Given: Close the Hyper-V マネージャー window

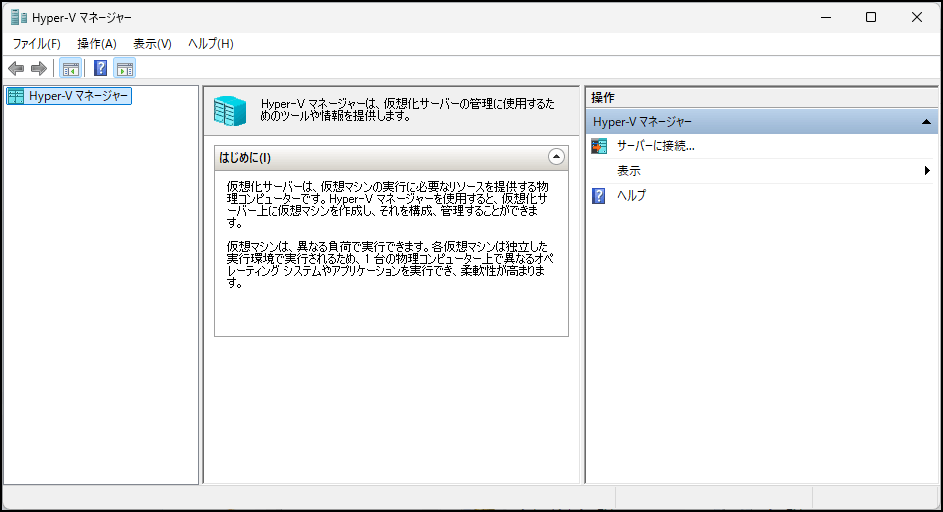Looking at the screenshot, I should [917, 17].
